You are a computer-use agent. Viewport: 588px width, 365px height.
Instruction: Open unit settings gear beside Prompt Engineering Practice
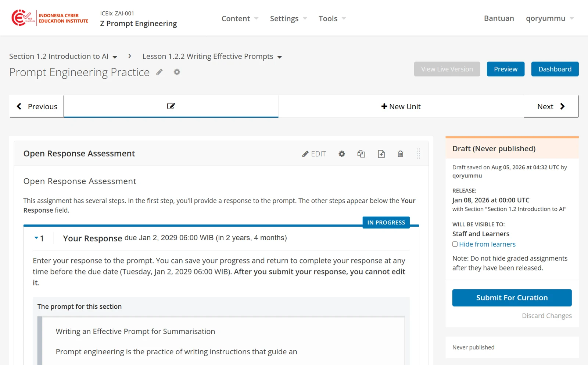coord(177,72)
